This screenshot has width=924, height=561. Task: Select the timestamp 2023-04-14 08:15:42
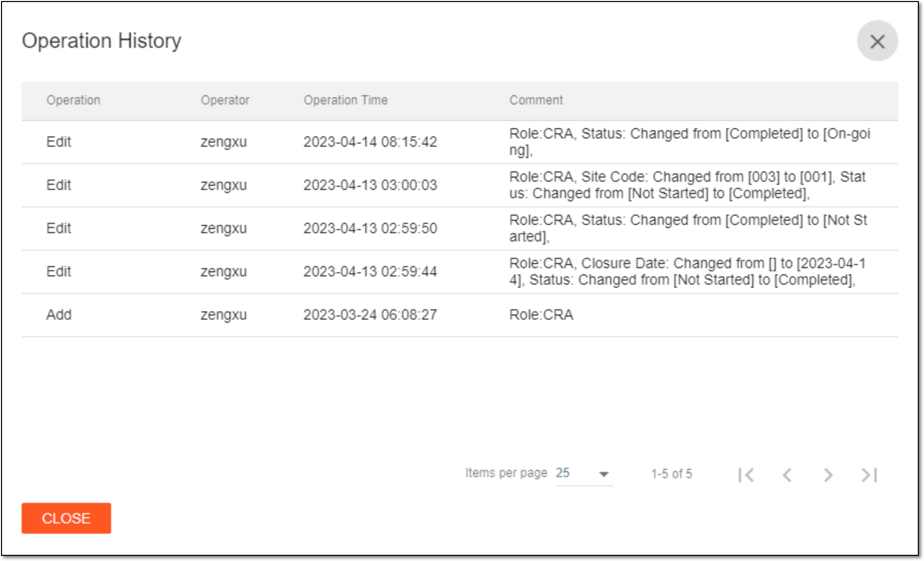click(x=370, y=142)
